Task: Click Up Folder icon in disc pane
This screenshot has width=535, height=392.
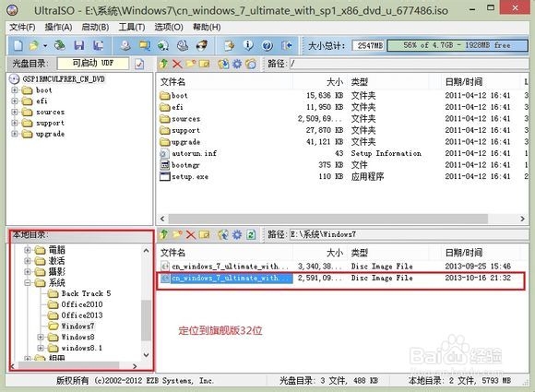Action: pos(164,64)
